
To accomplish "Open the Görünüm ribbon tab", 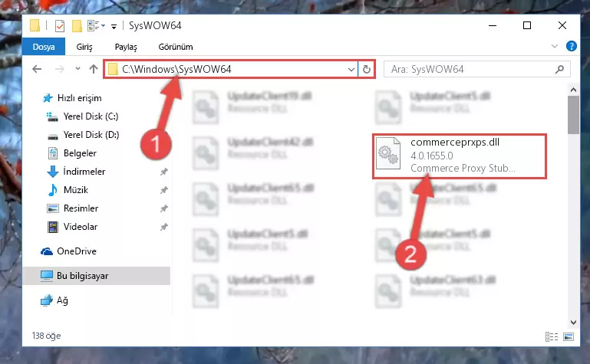I will point(176,47).
